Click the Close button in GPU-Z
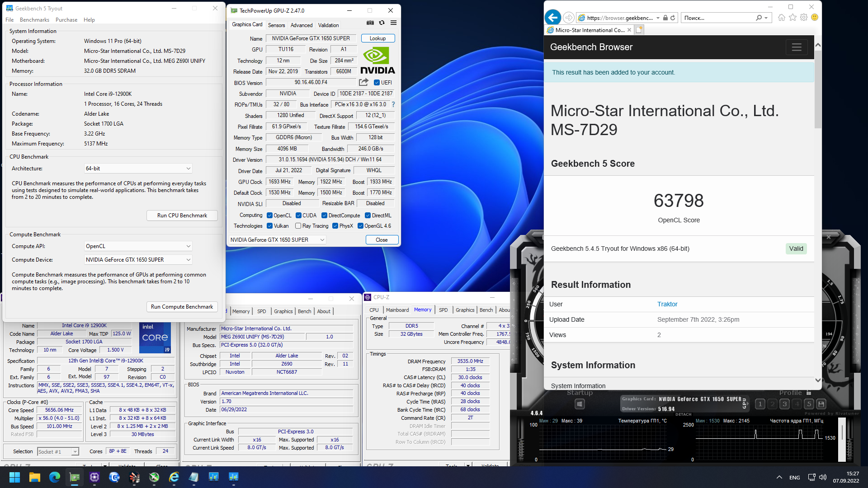 point(382,240)
